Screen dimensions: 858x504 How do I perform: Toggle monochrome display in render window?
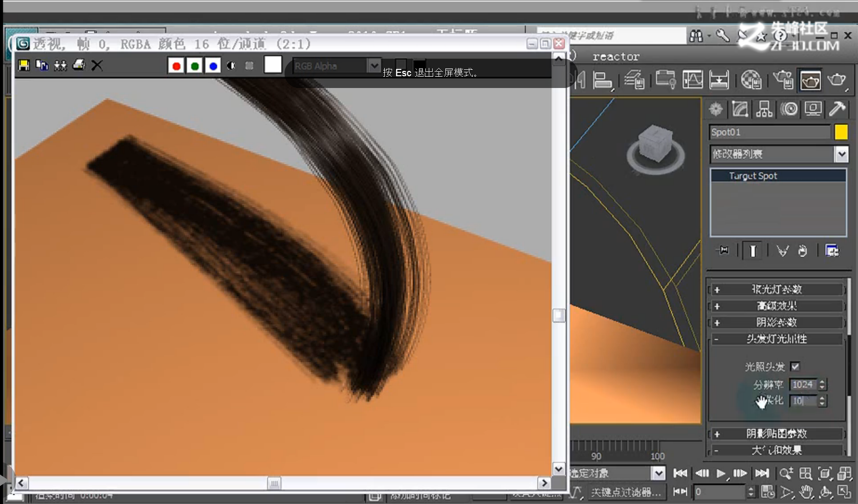(249, 66)
